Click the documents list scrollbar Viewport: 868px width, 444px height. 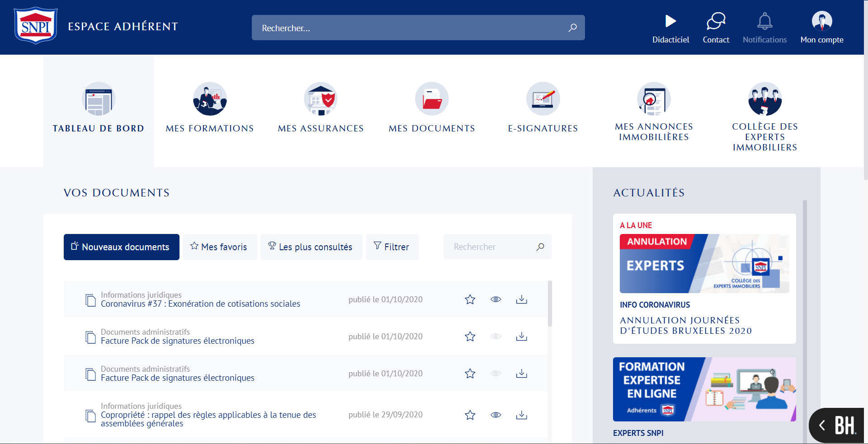(x=550, y=304)
